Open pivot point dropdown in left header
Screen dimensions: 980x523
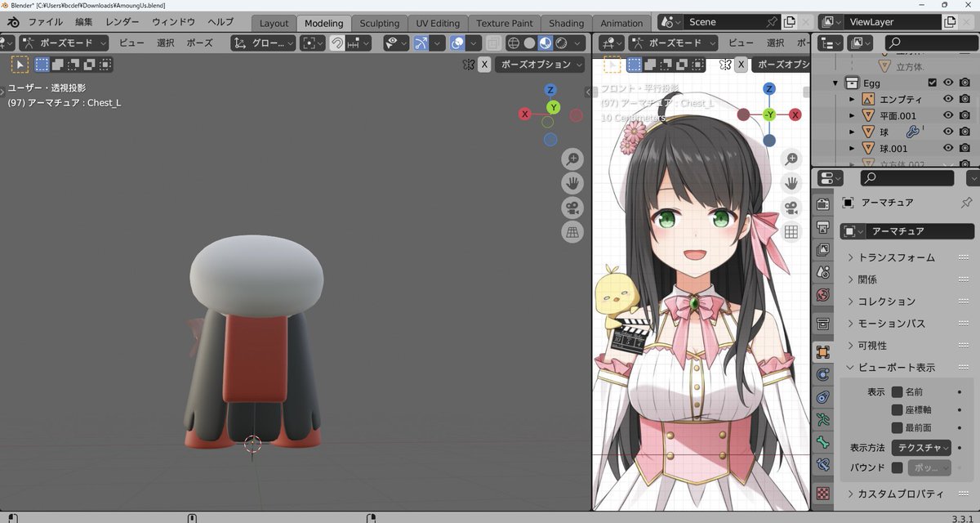coord(312,43)
